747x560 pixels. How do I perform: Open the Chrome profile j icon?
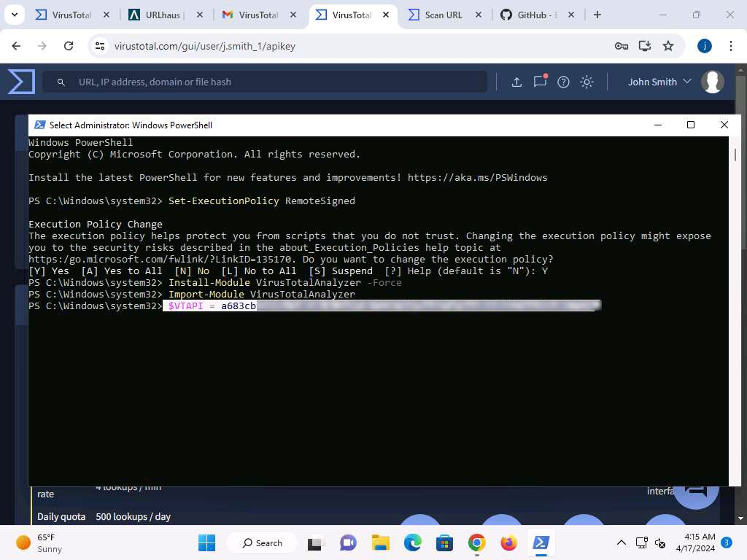tap(705, 46)
